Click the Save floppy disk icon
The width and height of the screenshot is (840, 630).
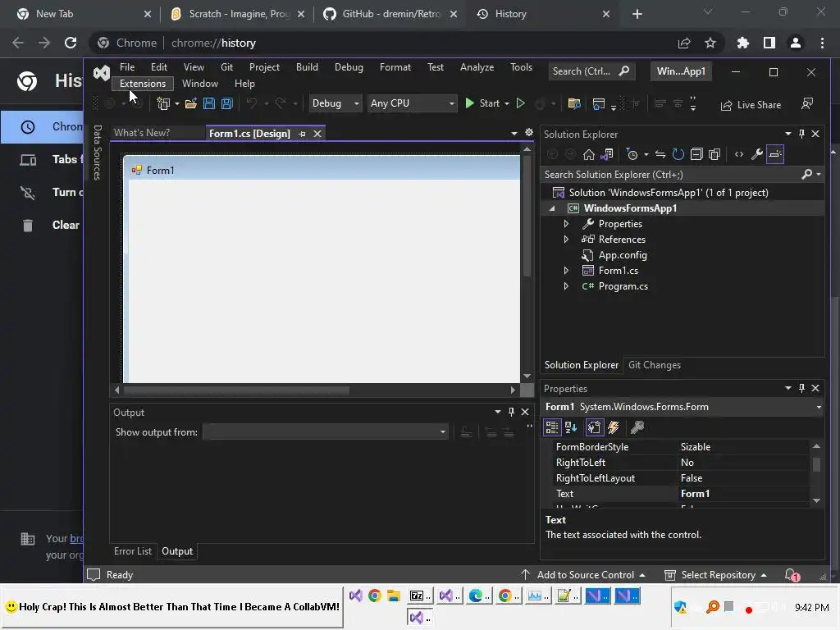coord(209,103)
